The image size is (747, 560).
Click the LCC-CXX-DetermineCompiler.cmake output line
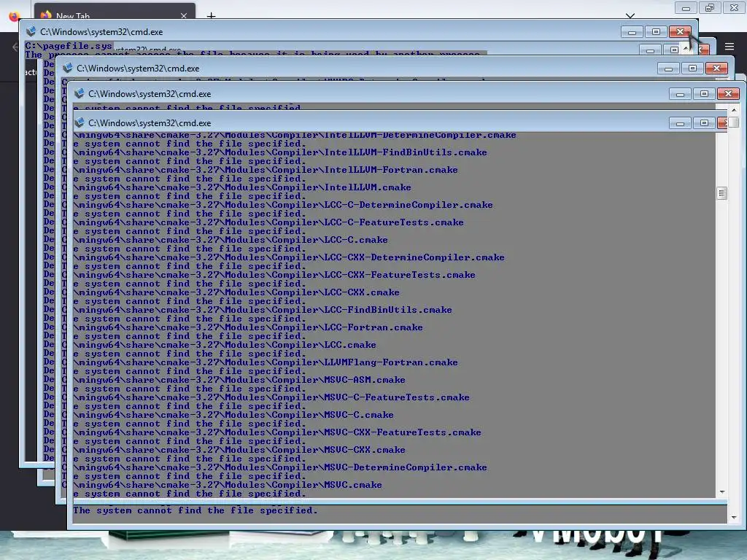point(289,257)
